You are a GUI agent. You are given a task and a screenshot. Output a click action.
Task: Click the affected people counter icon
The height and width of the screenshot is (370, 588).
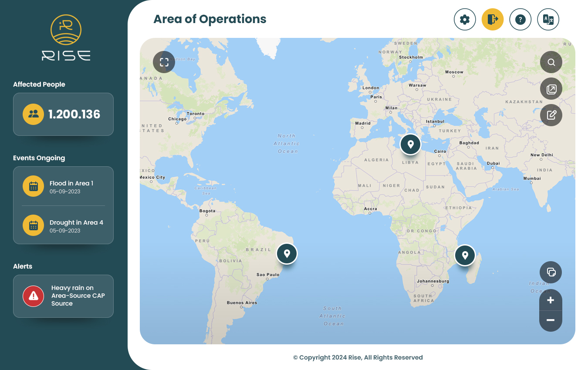(33, 114)
